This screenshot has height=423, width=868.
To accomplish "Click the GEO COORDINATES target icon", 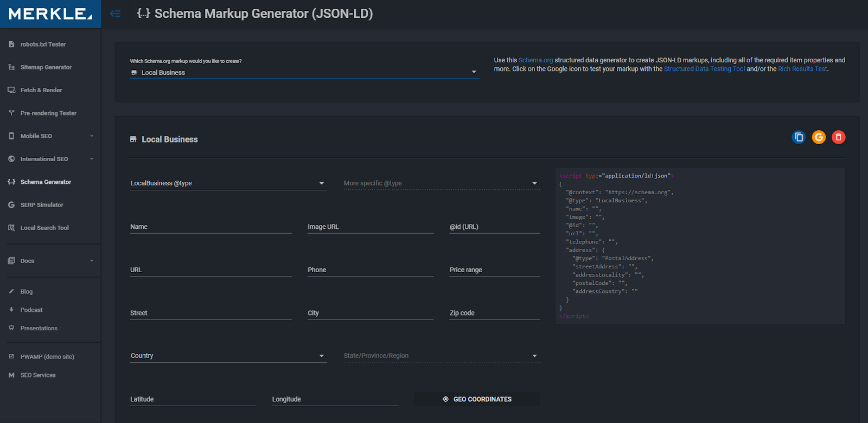I will (x=445, y=399).
